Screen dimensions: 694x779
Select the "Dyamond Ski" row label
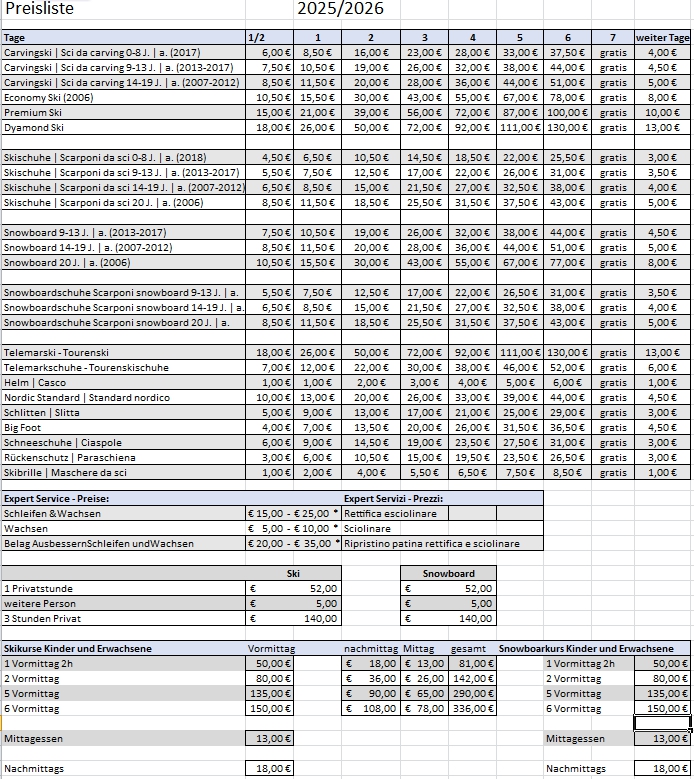(34, 128)
